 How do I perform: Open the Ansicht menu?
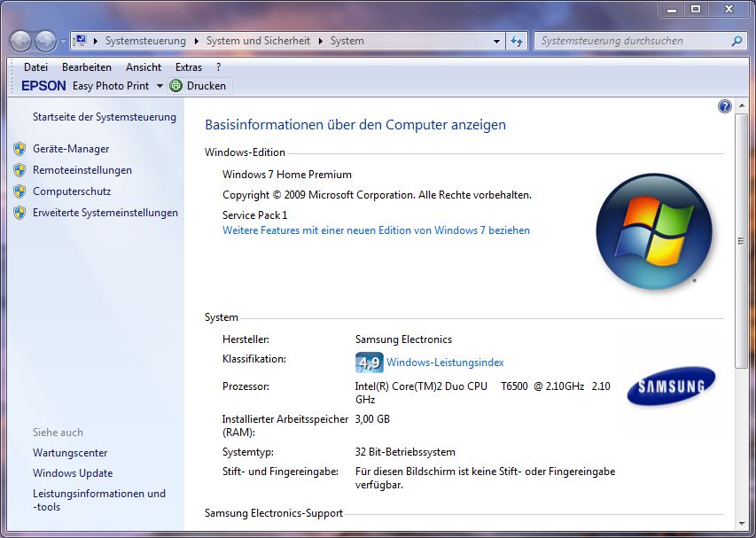144,67
